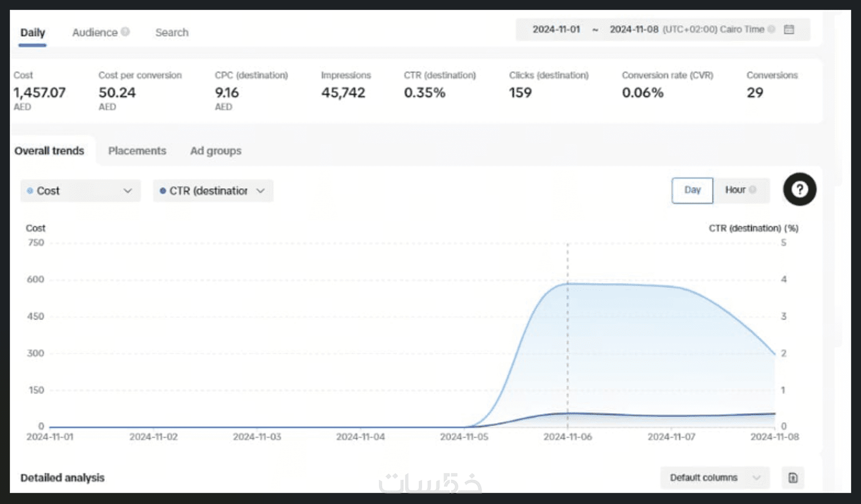Viewport: 861px width, 504px height.
Task: Expand the CTR (destination) metric dropdown
Action: click(213, 191)
